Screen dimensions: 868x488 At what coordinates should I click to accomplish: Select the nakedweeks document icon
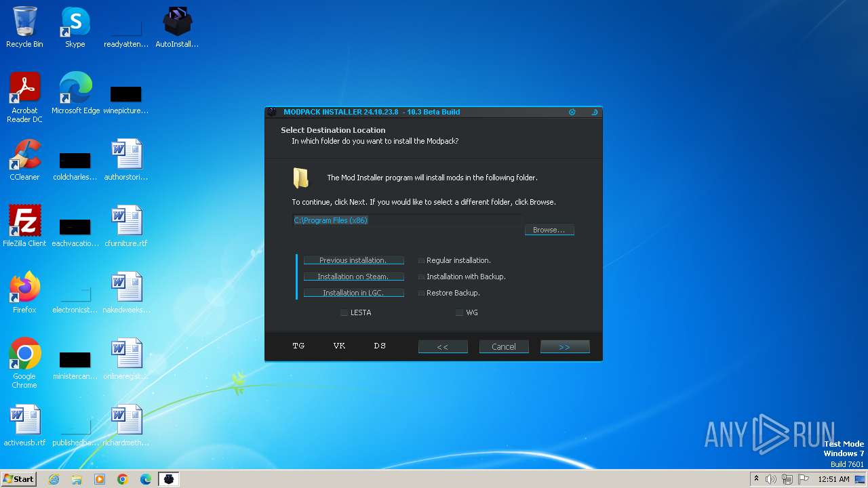click(126, 293)
